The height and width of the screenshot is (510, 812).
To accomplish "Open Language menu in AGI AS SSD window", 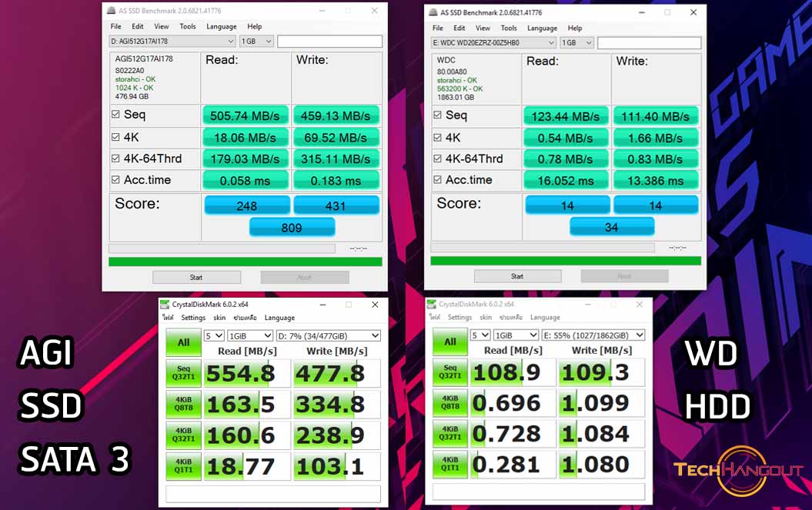I will pyautogui.click(x=221, y=26).
